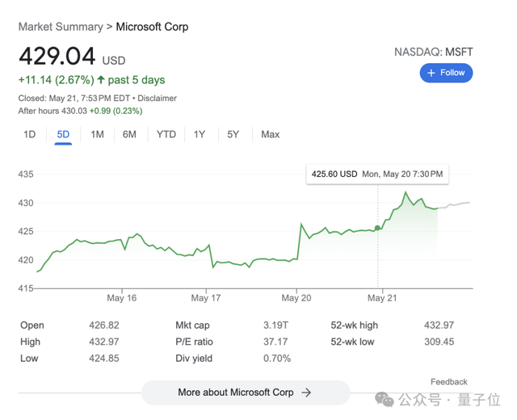Open the Market Summary breadcrumb link

pyautogui.click(x=61, y=27)
